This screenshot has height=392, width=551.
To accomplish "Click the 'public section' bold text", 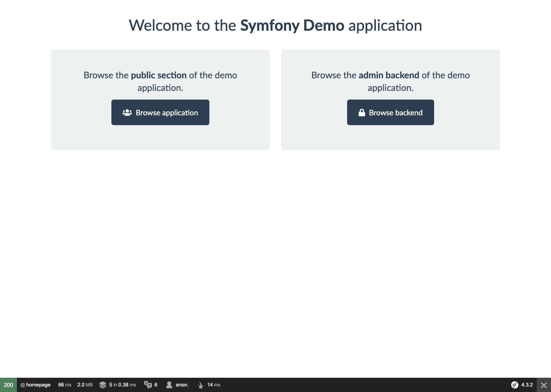I will 159,75.
